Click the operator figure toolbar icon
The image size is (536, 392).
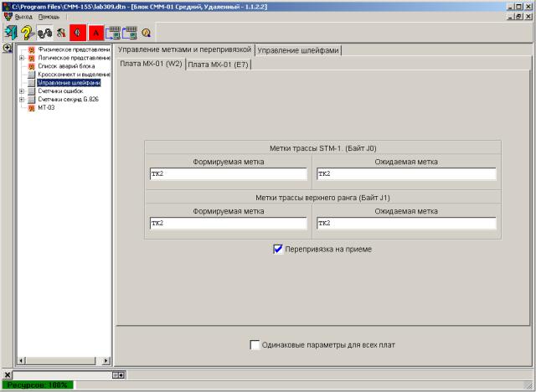click(x=61, y=33)
